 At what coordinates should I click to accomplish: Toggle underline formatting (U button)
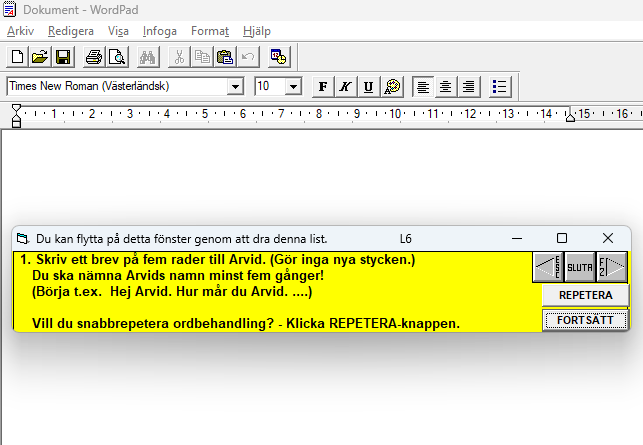(x=368, y=87)
